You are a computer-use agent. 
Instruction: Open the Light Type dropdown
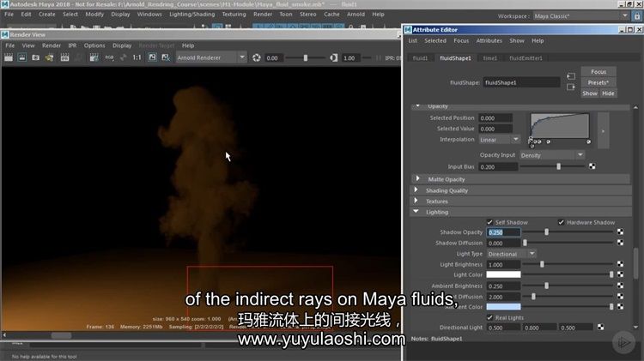[512, 254]
